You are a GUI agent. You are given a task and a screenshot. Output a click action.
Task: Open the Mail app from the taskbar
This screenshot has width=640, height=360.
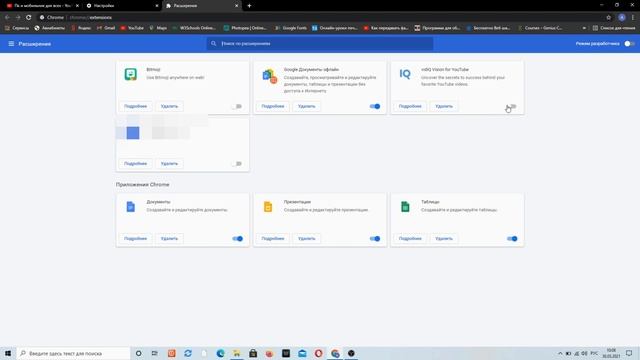[302, 353]
